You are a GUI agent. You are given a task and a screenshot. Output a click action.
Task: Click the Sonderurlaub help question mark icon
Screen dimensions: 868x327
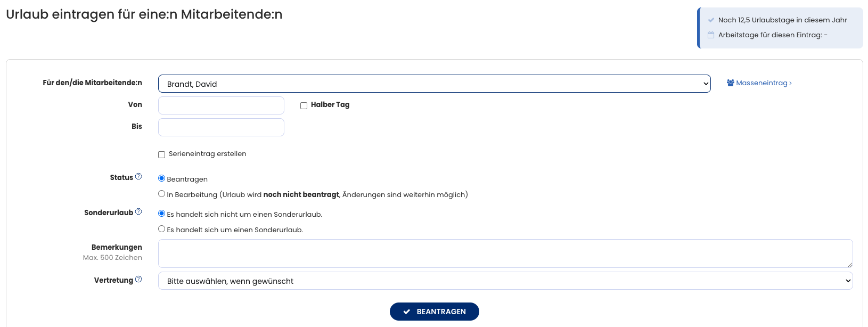tap(138, 212)
